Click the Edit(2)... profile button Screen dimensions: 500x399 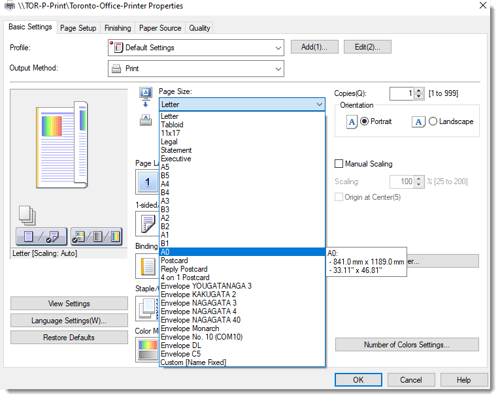pos(368,47)
